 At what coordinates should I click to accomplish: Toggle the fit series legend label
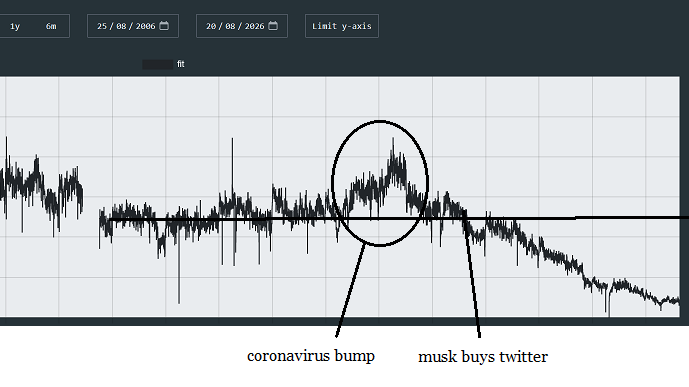click(181, 64)
